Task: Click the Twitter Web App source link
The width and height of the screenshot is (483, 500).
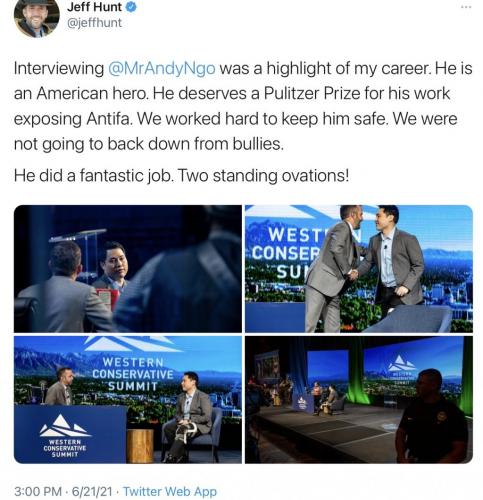Action: click(170, 492)
